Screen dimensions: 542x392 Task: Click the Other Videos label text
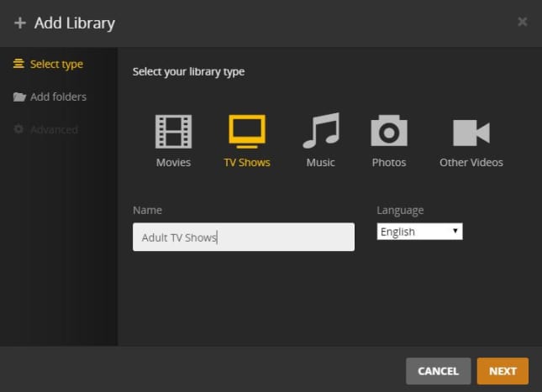pos(471,162)
